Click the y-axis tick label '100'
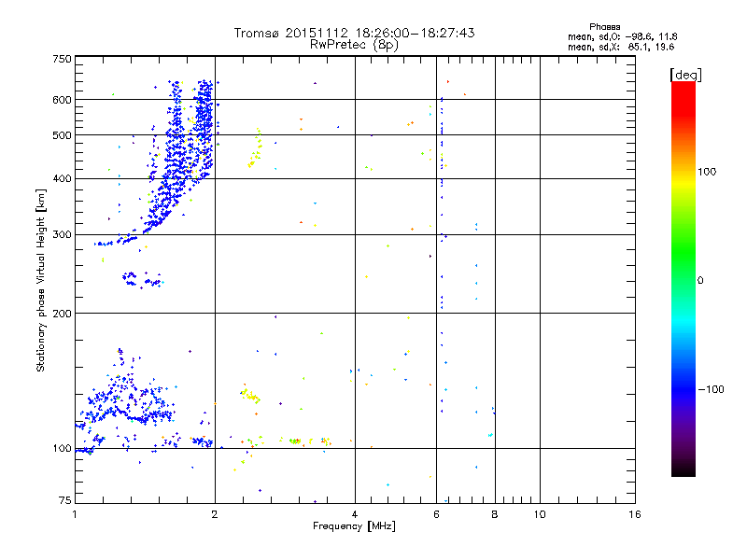747x560 pixels. (x=62, y=449)
